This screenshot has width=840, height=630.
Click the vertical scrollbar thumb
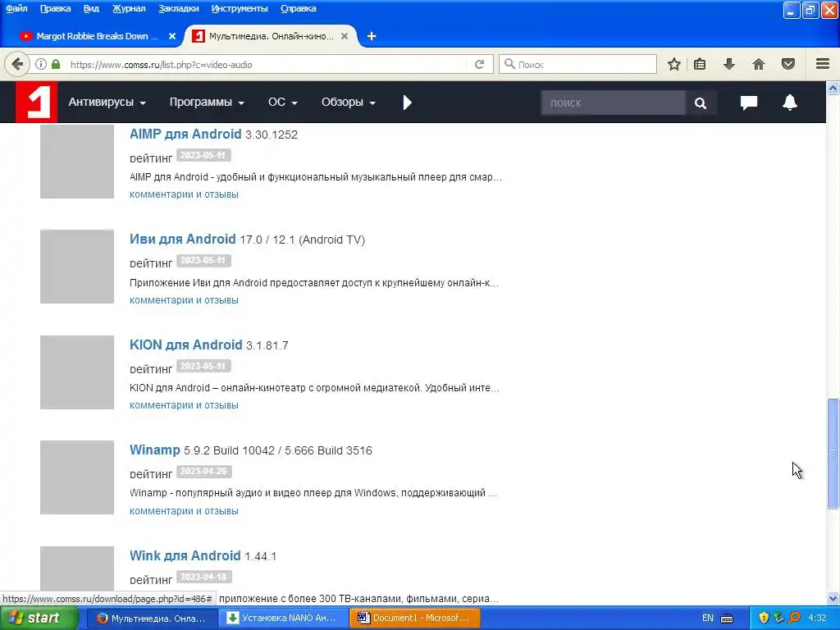[833, 454]
